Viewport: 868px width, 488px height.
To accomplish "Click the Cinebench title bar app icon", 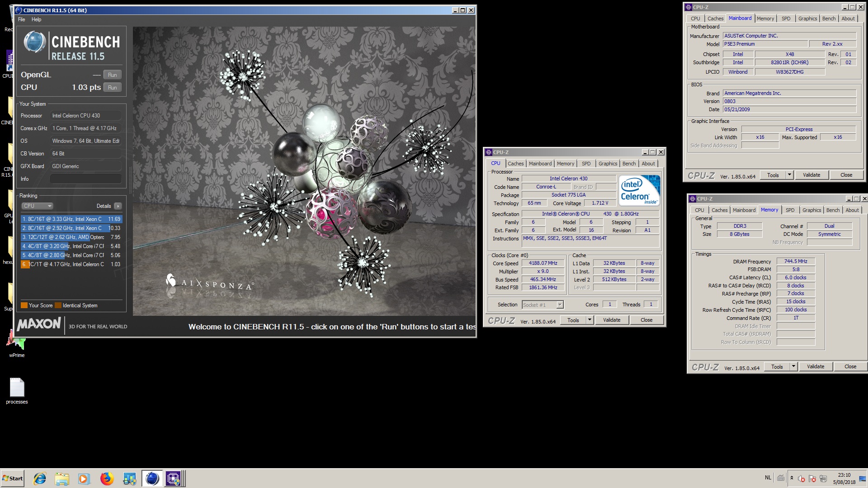I will (19, 10).
